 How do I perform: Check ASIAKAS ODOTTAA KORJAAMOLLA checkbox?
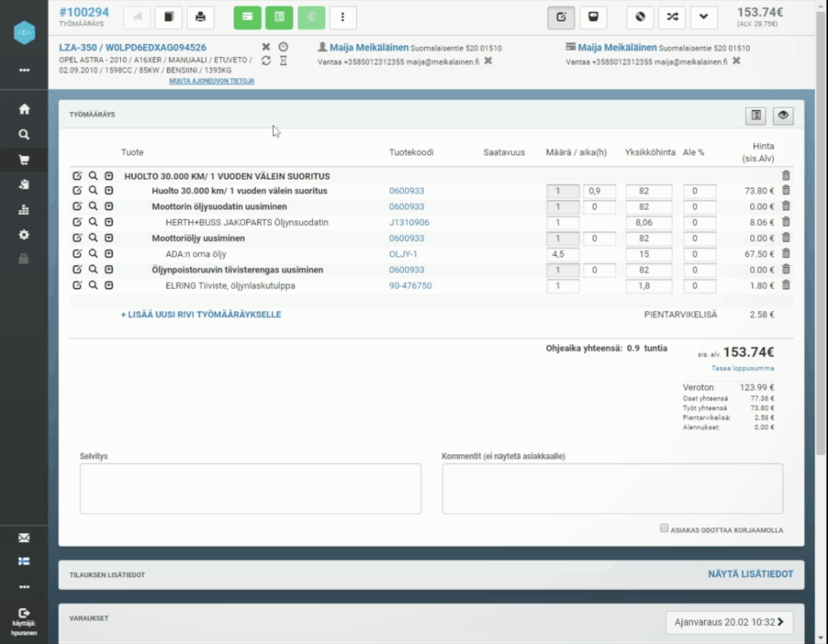click(x=664, y=528)
